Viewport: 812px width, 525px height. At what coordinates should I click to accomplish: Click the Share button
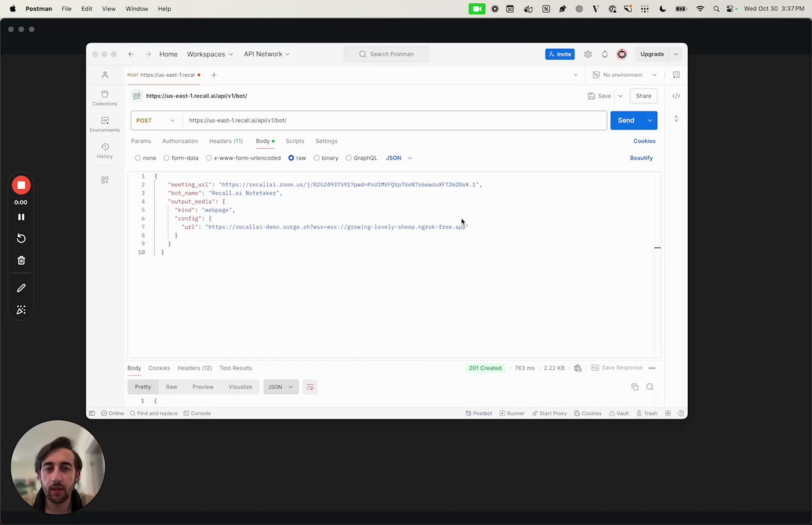pyautogui.click(x=643, y=96)
